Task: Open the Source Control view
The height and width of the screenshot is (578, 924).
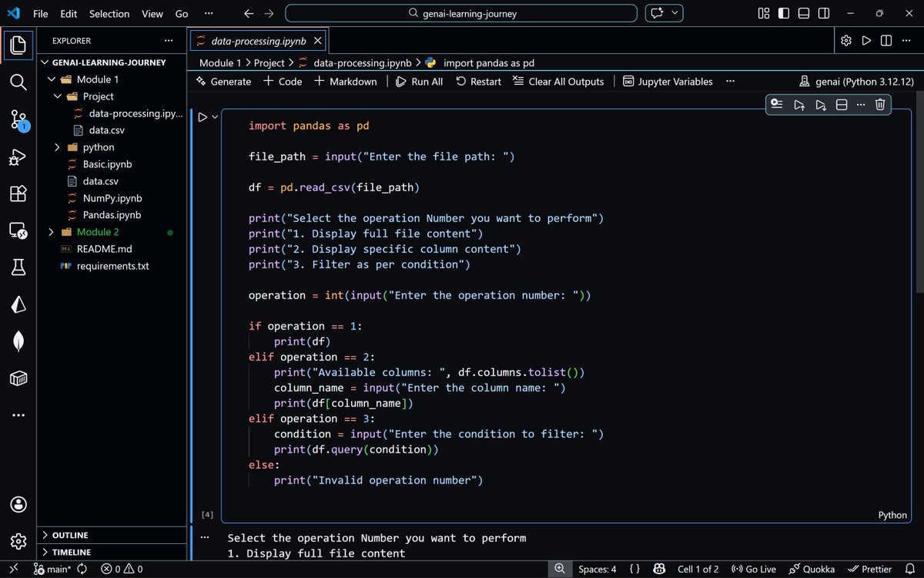Action: [x=18, y=119]
